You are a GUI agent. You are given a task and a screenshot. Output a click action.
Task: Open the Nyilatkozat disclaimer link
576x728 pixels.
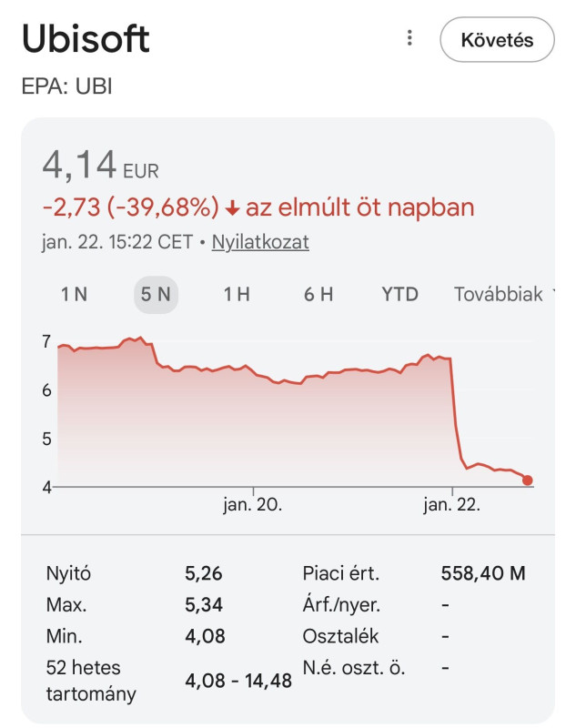[260, 242]
